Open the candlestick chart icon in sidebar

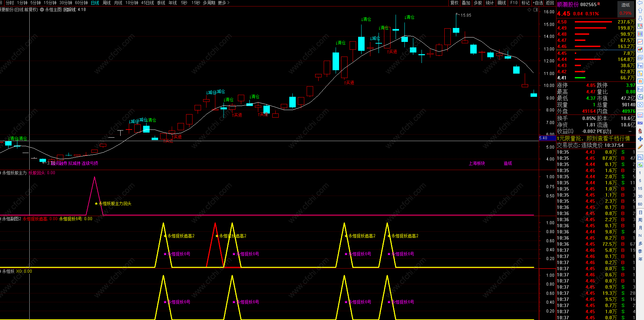(640, 50)
